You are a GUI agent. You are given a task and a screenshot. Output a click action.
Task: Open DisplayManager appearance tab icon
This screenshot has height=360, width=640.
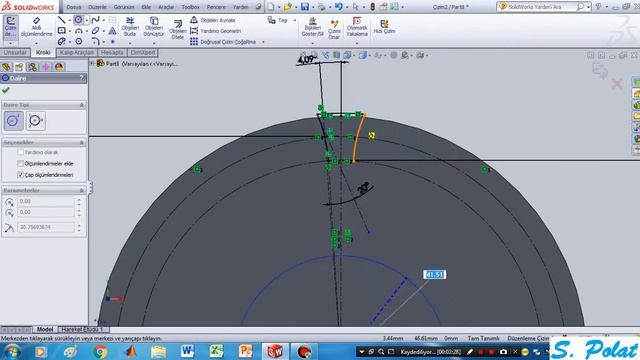click(59, 67)
